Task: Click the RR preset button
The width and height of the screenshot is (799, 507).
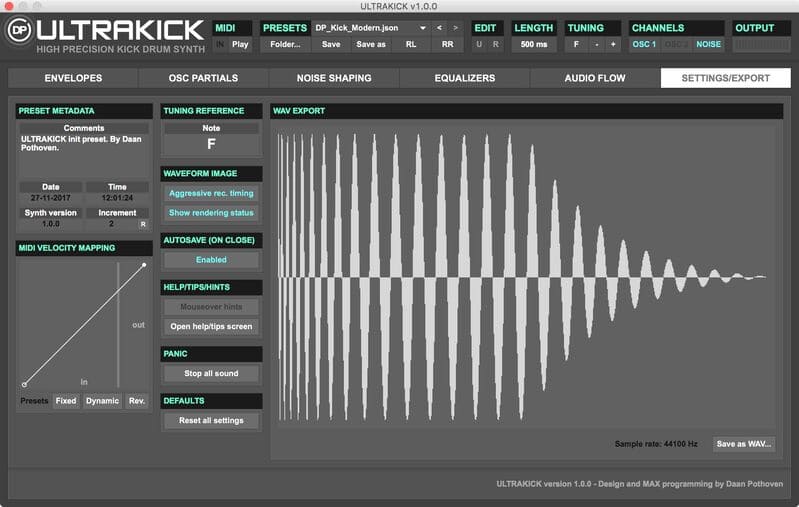Action: point(447,44)
